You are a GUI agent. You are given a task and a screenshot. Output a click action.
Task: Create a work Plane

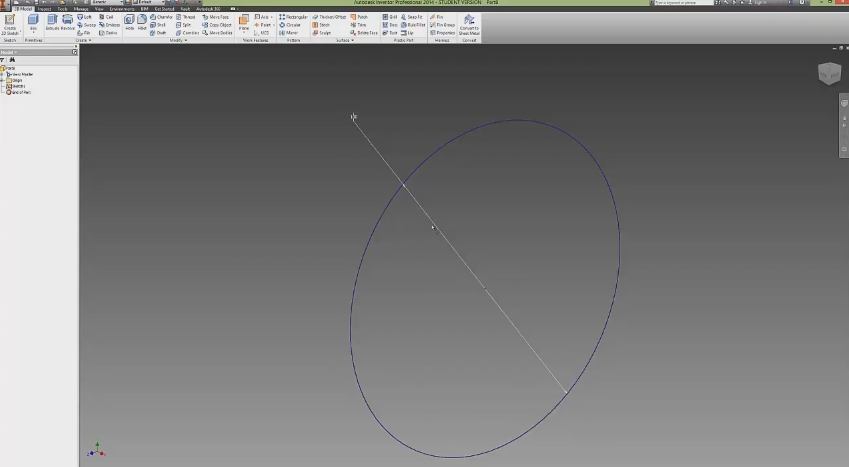(x=244, y=23)
